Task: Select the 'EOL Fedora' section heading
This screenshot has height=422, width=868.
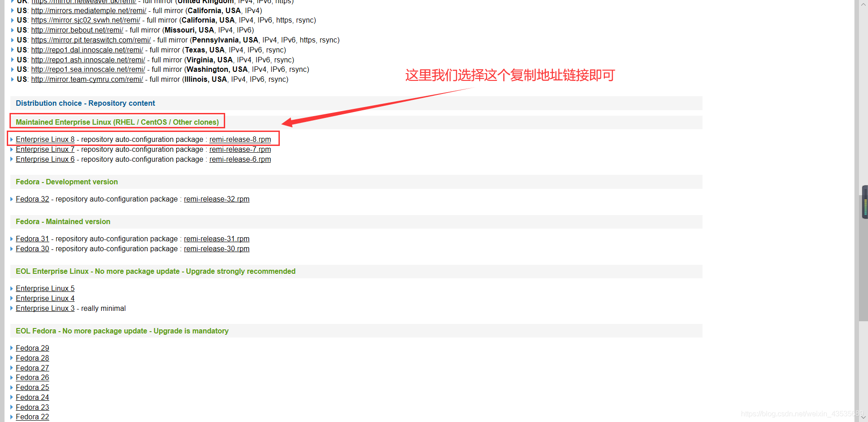Action: (x=122, y=331)
